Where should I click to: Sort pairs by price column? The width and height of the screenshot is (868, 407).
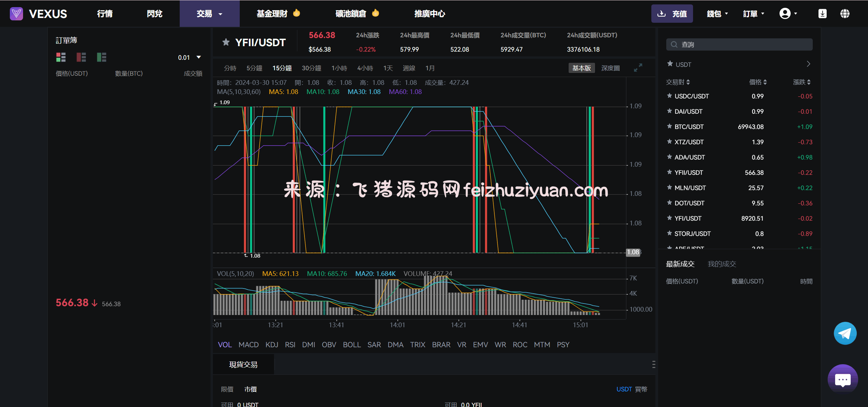(758, 82)
